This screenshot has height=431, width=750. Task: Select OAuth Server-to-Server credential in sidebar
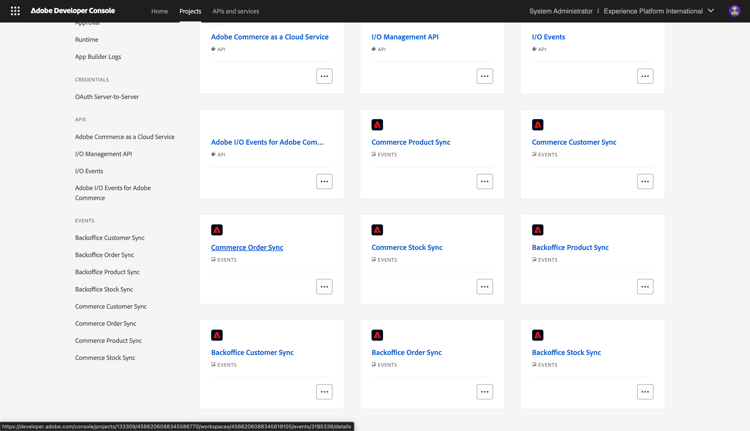tap(107, 97)
